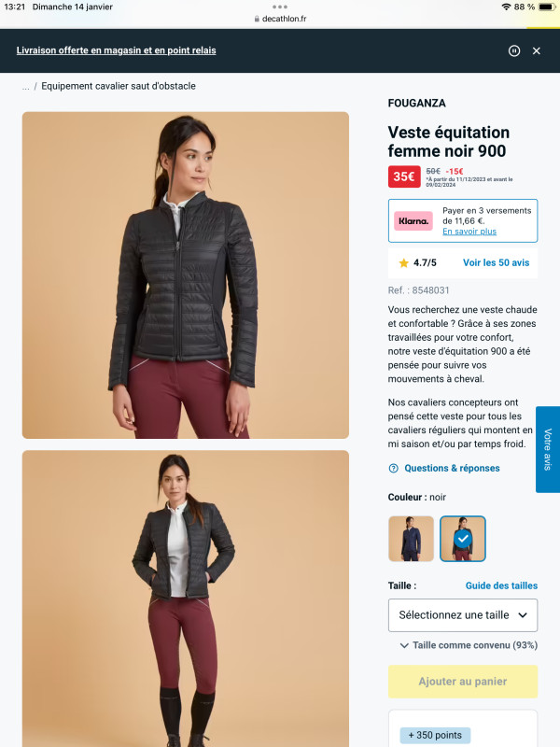Pause the promo banner carousel
Viewport: 560px width, 747px height.
click(514, 50)
